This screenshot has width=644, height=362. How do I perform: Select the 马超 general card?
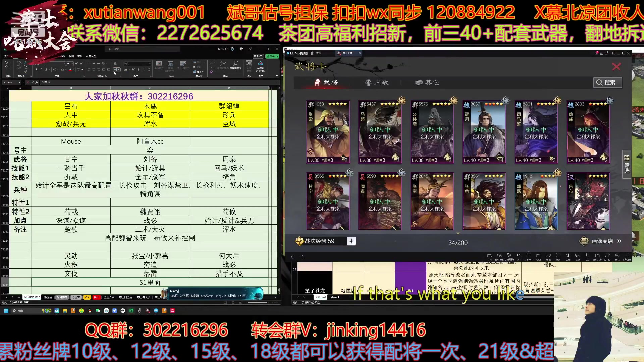(x=380, y=132)
